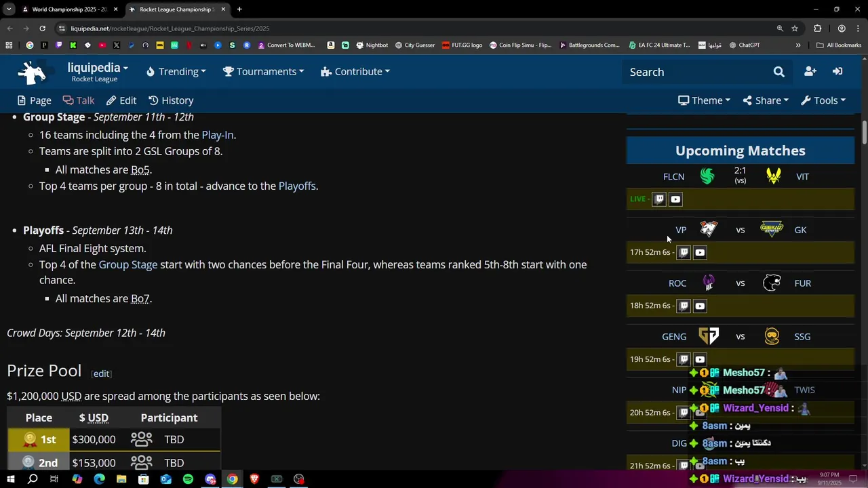868x488 pixels.
Task: Click the URL address bar
Action: tap(414, 28)
